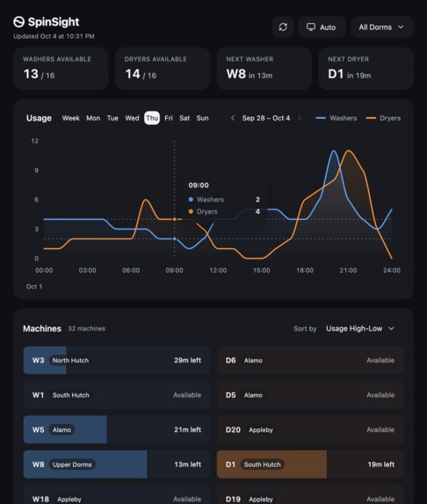Click the Next Washer W8 card
427x504 pixels.
[264, 69]
